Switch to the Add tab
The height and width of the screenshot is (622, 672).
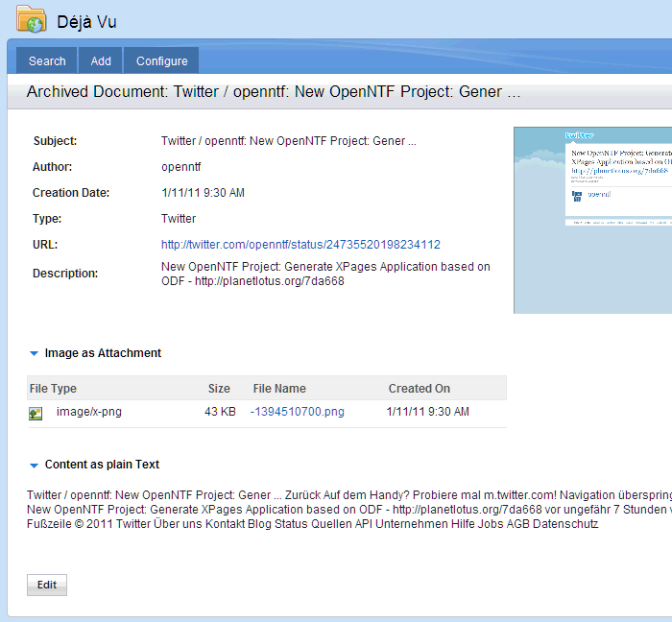click(x=101, y=60)
